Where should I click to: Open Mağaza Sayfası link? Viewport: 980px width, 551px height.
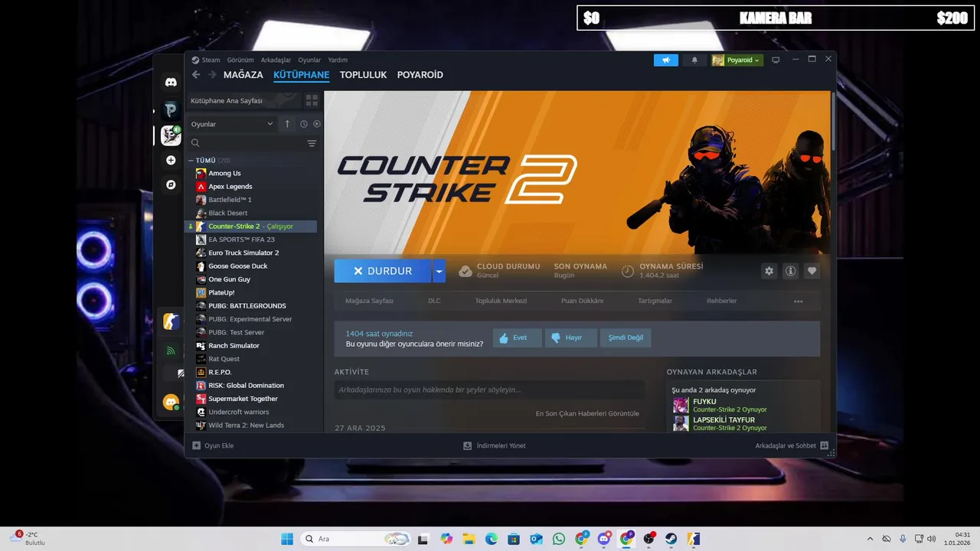pos(369,301)
